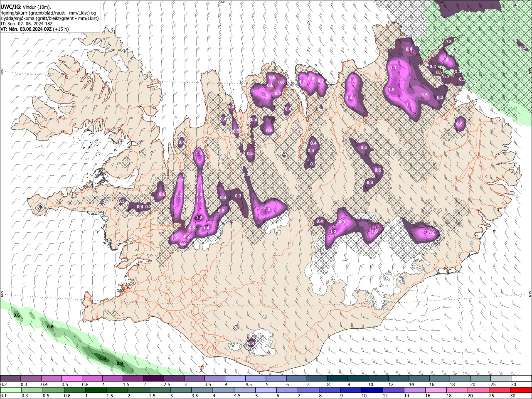Click the '30' label under the top scale
Viewport: 532px width, 399px height.
coord(514,384)
